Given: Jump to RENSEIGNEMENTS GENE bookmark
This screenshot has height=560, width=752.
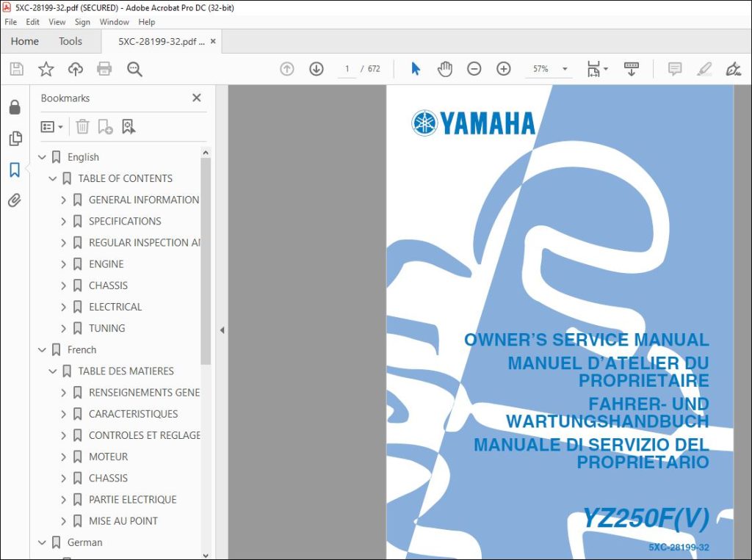Looking at the screenshot, I should (x=145, y=393).
